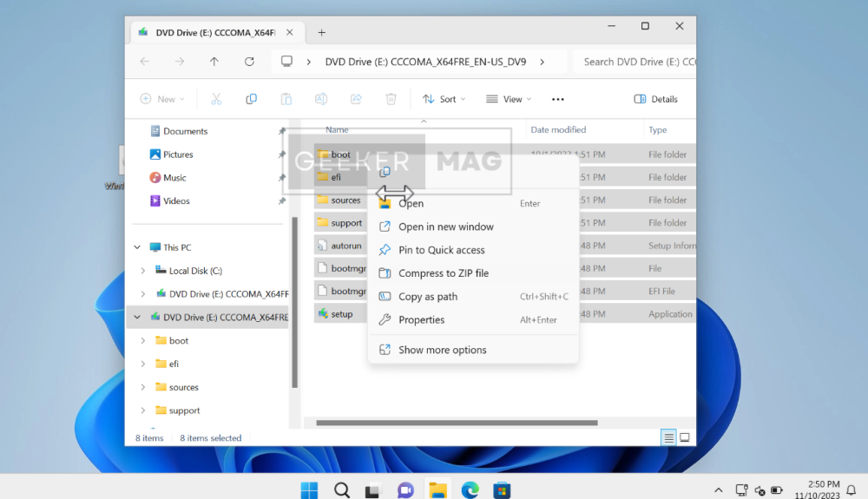Select the boot folder in file list

(340, 154)
